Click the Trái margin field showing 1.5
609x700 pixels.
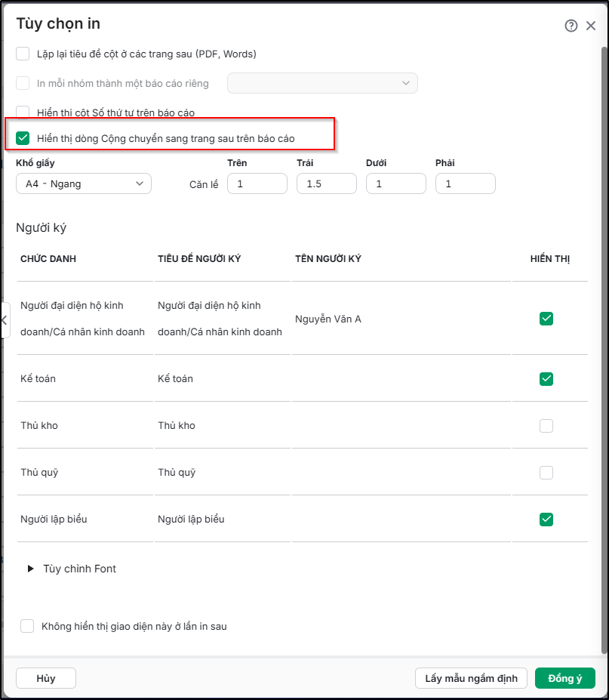coord(327,183)
